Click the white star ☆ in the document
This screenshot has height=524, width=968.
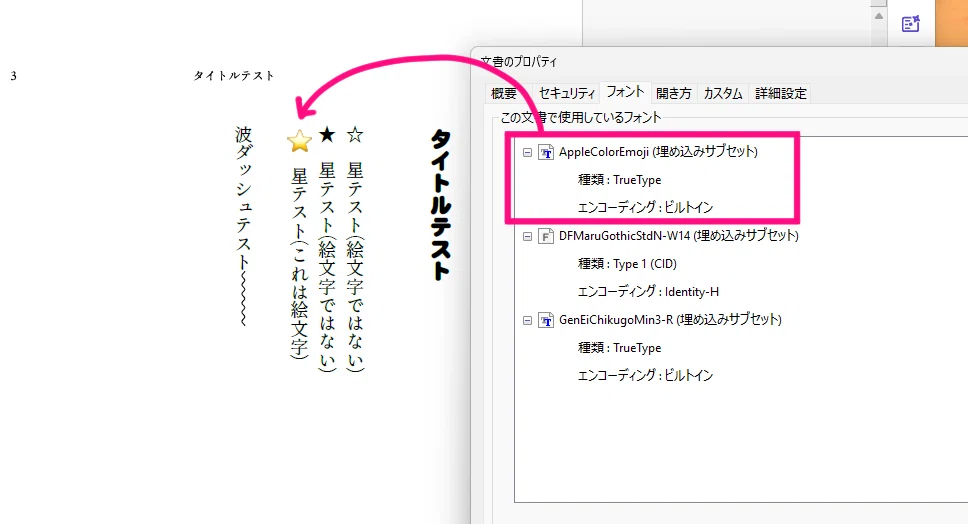(355, 135)
